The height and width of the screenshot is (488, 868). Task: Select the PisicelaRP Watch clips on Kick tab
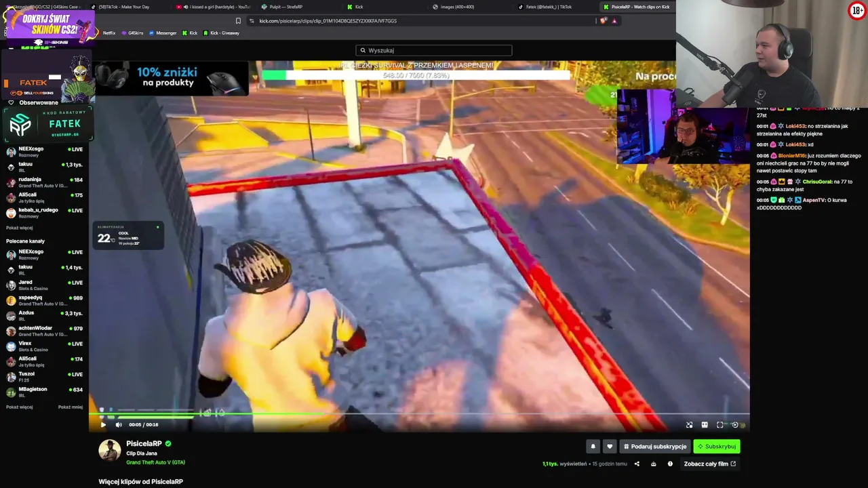click(x=637, y=7)
